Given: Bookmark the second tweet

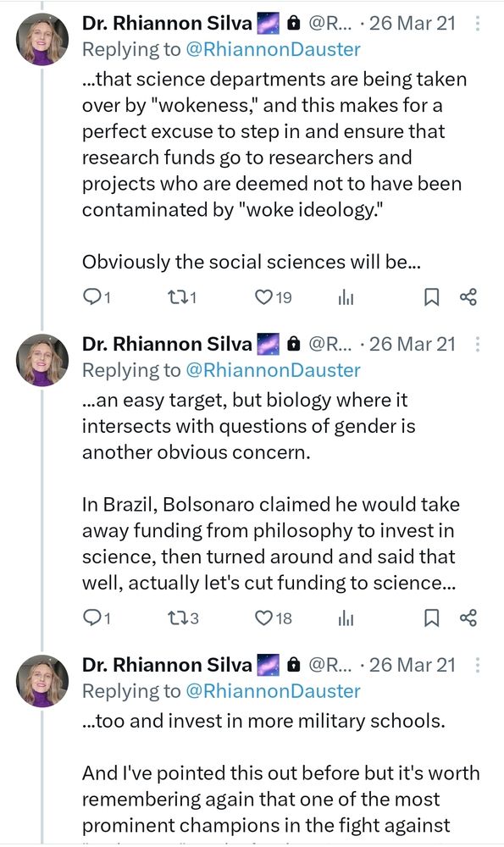Looking at the screenshot, I should point(431,618).
